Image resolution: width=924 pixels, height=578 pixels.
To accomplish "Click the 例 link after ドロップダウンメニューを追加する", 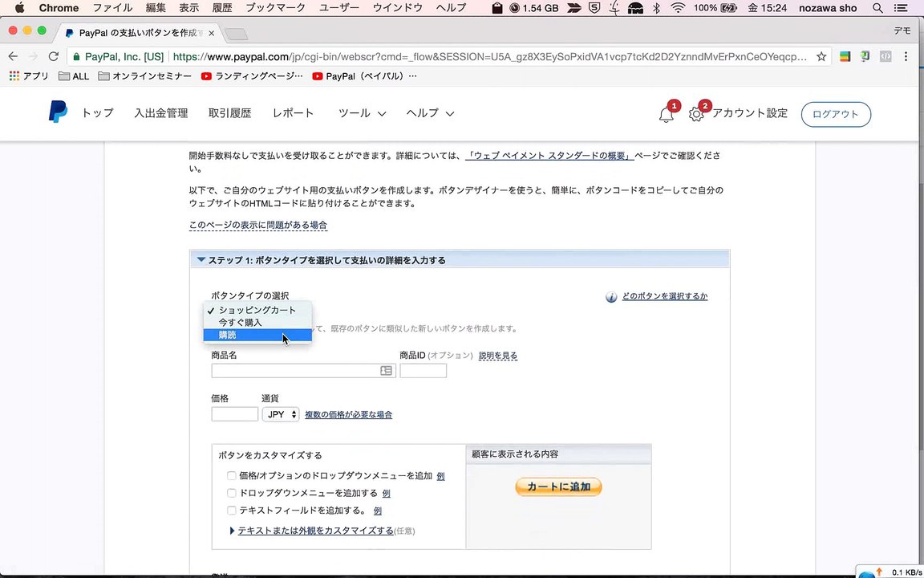I will (386, 493).
